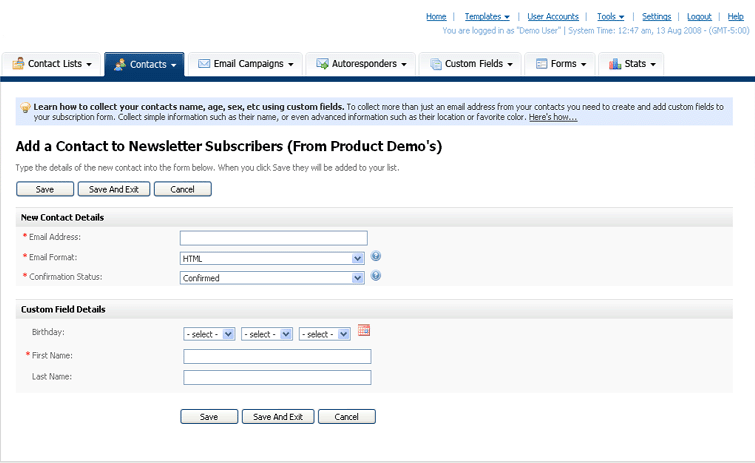Click the bottom Save button
The width and height of the screenshot is (755, 463).
tap(209, 417)
